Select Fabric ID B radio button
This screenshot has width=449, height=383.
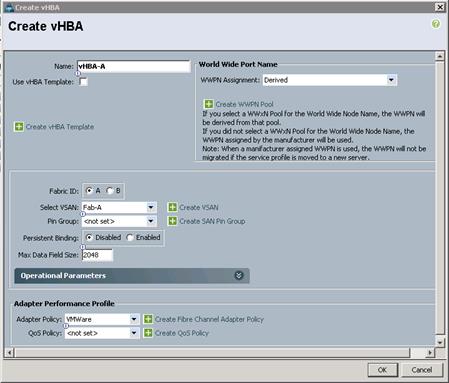click(109, 191)
